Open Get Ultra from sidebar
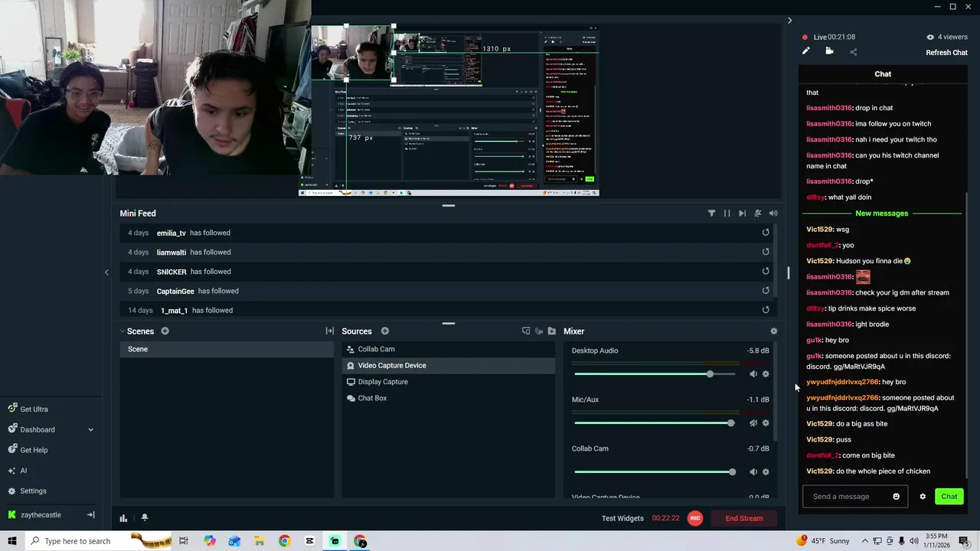Image resolution: width=980 pixels, height=551 pixels. tap(28, 409)
